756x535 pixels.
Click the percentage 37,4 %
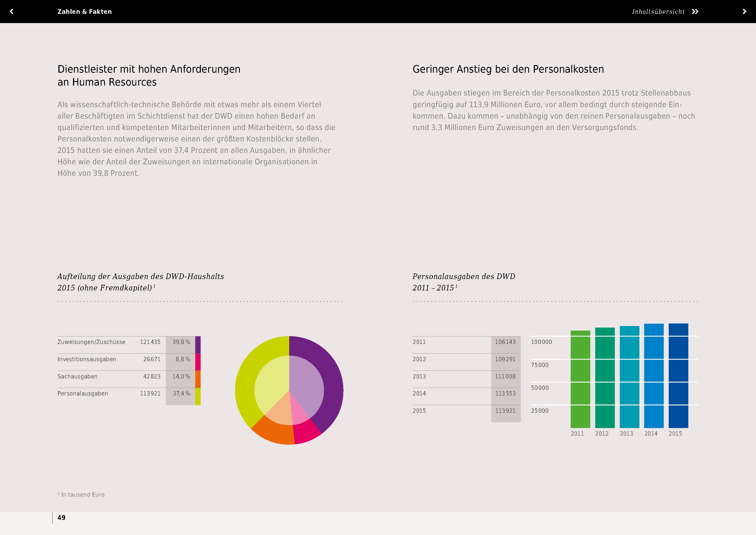[x=181, y=393]
